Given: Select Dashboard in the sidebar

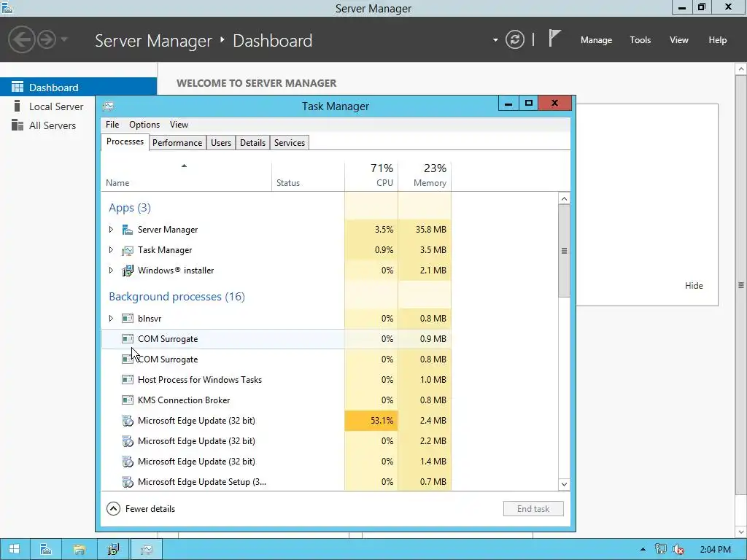Looking at the screenshot, I should 78,87.
